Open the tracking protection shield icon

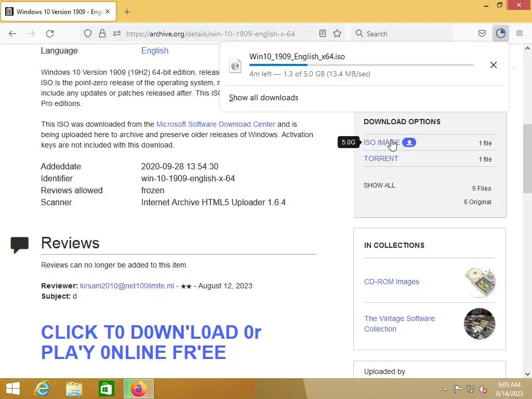pyautogui.click(x=88, y=34)
